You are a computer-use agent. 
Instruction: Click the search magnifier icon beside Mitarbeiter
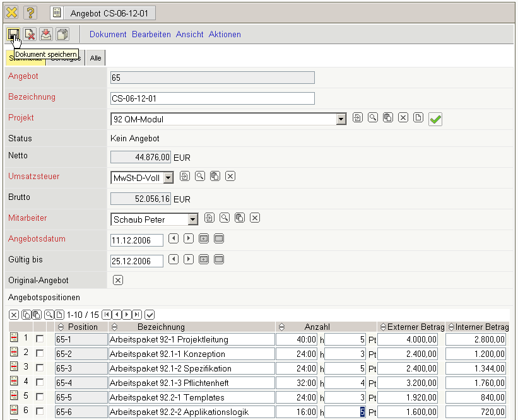point(225,218)
